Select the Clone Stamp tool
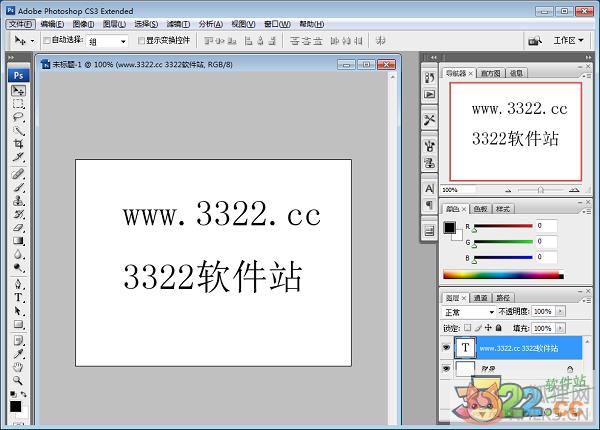The image size is (600, 430). (18, 200)
